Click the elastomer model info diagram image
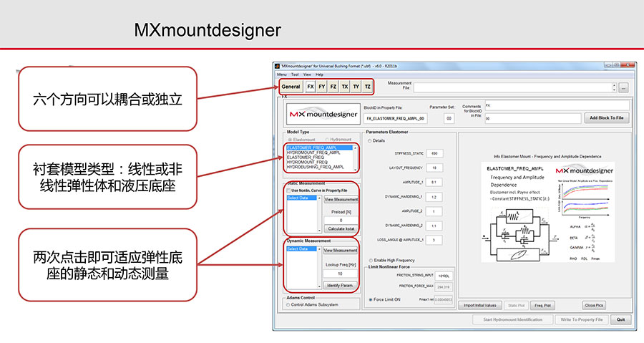This screenshot has height=343, width=644. click(547, 212)
